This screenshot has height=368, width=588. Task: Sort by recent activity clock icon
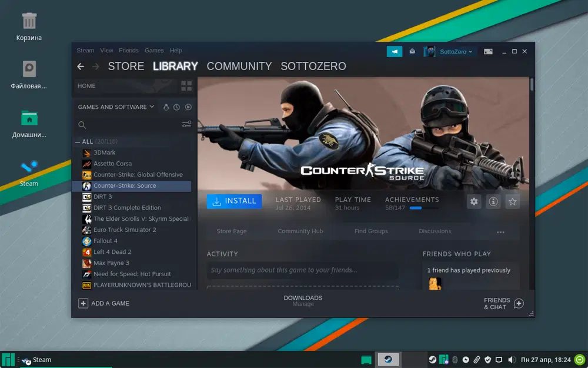point(176,107)
